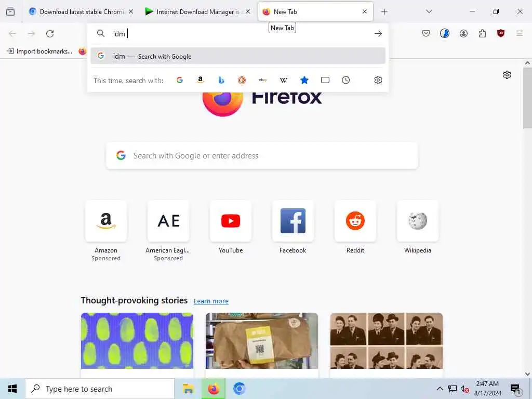
Task: Search history using the clock icon
Action: 345,80
